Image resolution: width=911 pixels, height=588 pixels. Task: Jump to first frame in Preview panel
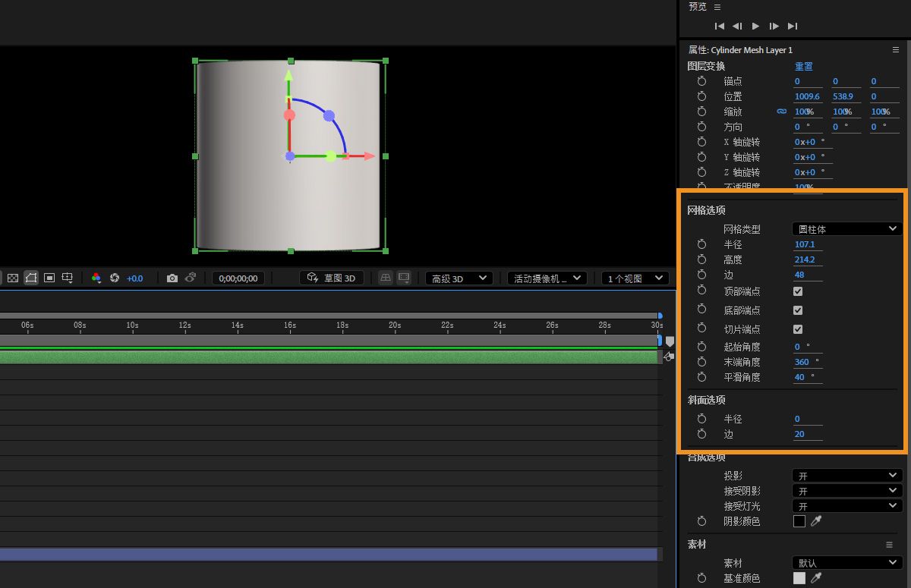tap(719, 26)
